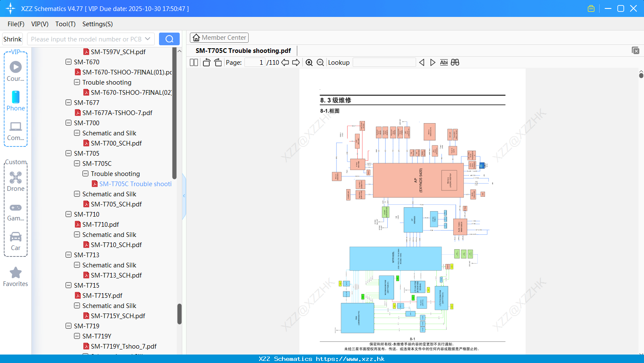Click the PDF viewer scrollbar thumb
Image resolution: width=644 pixels, height=363 pixels.
point(641,75)
